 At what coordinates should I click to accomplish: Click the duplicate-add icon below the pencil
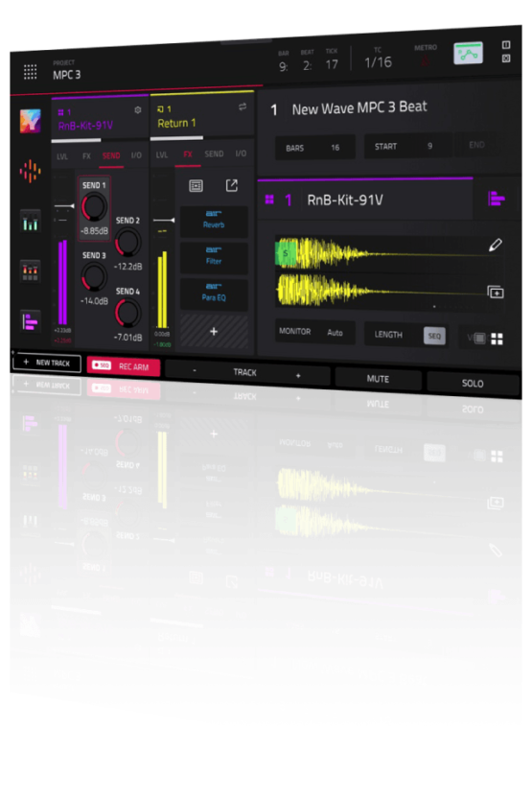496,292
